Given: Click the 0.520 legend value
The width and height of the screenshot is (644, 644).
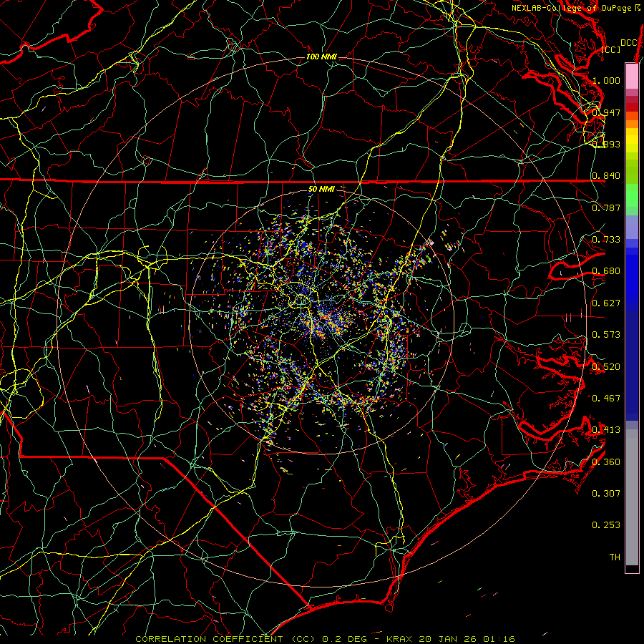Looking at the screenshot, I should click(x=606, y=367).
